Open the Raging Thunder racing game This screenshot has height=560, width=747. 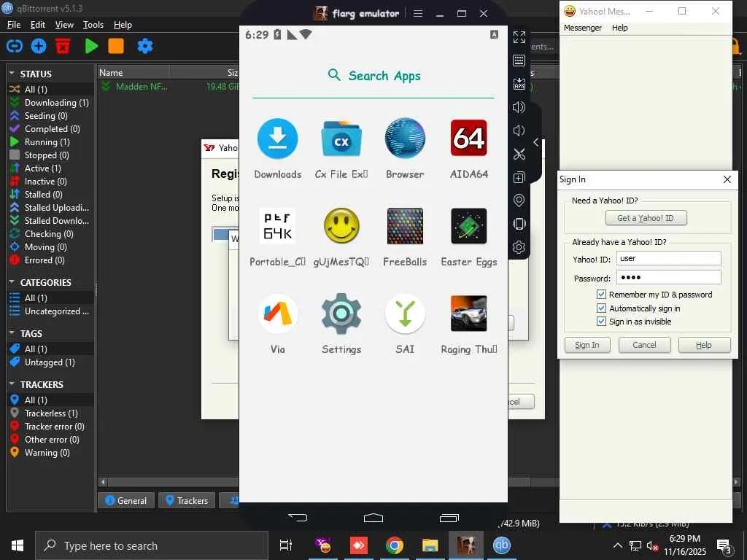pos(469,314)
